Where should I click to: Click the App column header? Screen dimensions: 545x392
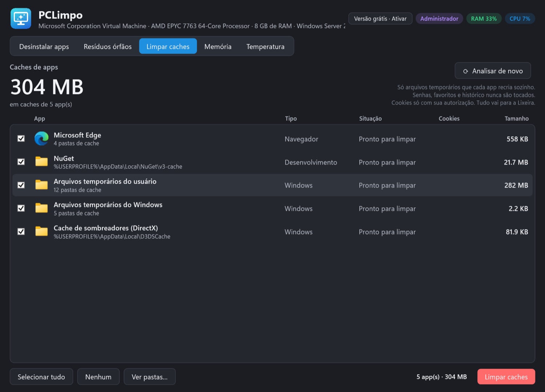tap(40, 119)
